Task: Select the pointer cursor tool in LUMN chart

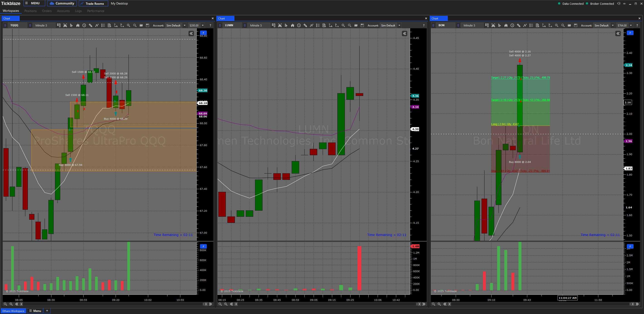Action: pyautogui.click(x=286, y=25)
